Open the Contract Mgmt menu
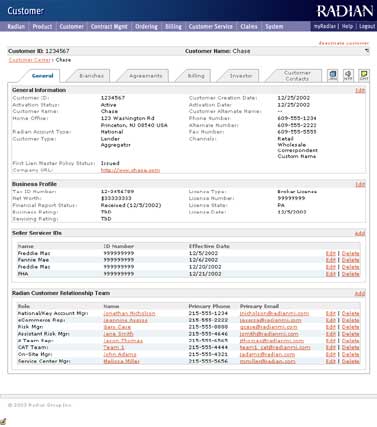377x427 pixels. coord(109,26)
